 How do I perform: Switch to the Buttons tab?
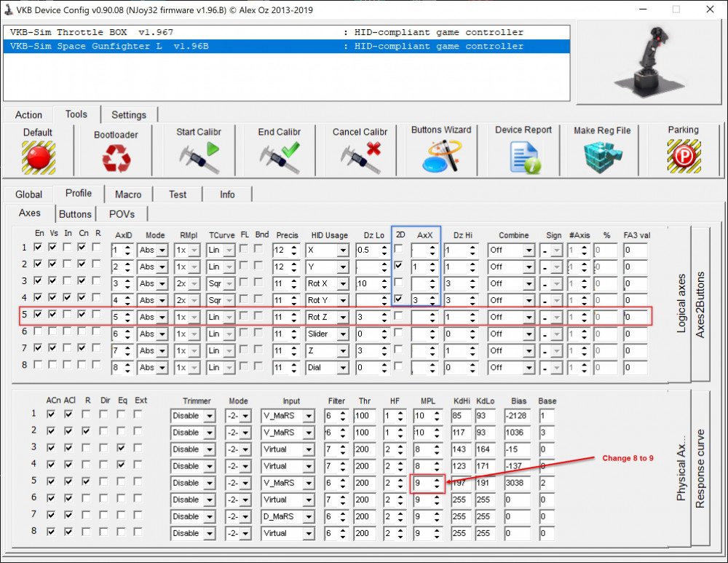click(75, 214)
